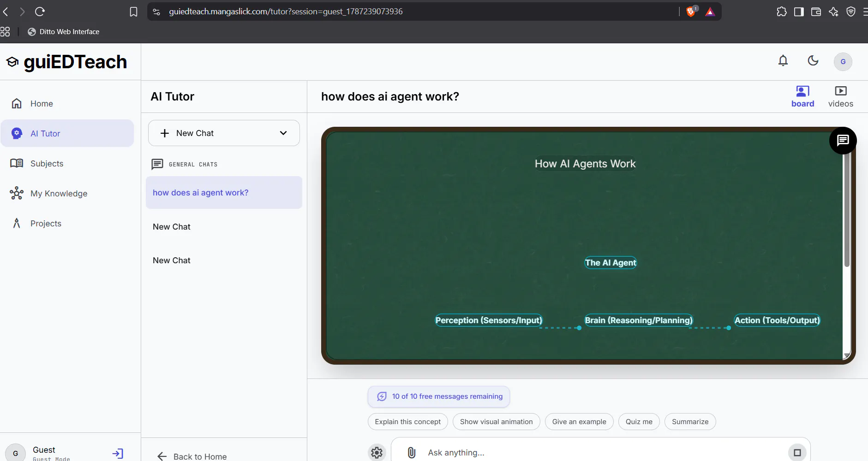Click 'Brain (Reasoning/Planning)' node
The image size is (868, 461).
click(639, 320)
